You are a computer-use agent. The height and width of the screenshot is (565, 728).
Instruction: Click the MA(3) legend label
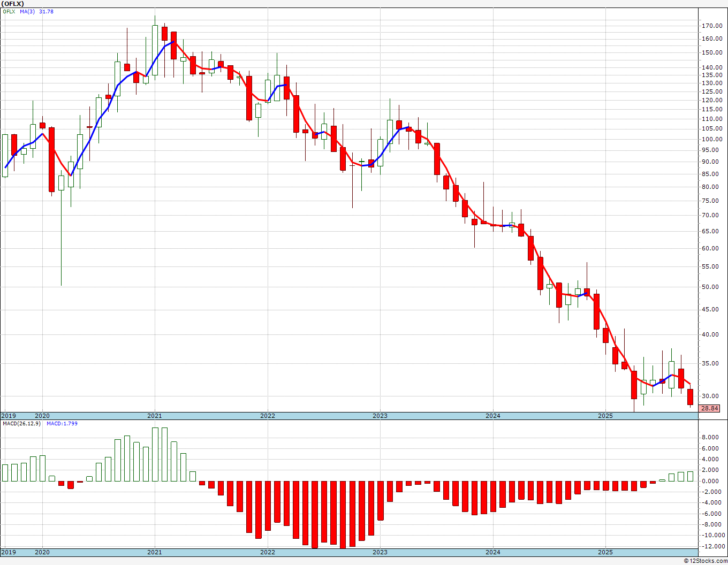[x=27, y=12]
